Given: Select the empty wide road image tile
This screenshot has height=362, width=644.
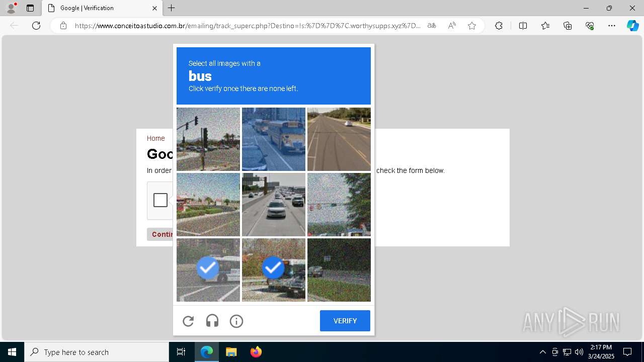Looking at the screenshot, I should pyautogui.click(x=339, y=139).
